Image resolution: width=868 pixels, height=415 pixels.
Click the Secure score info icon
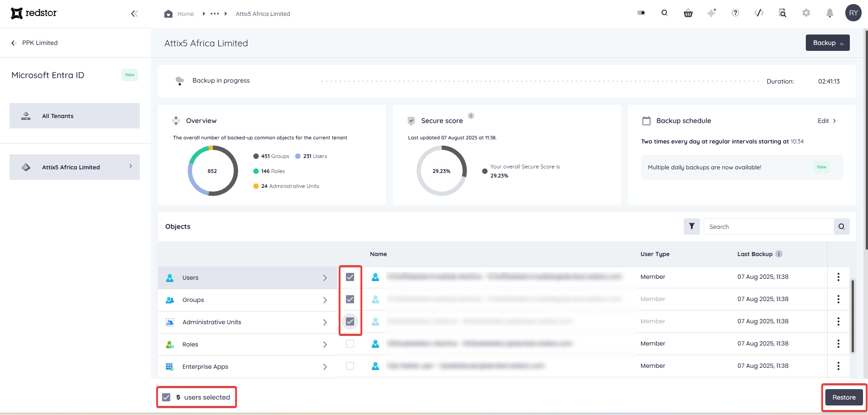point(471,116)
